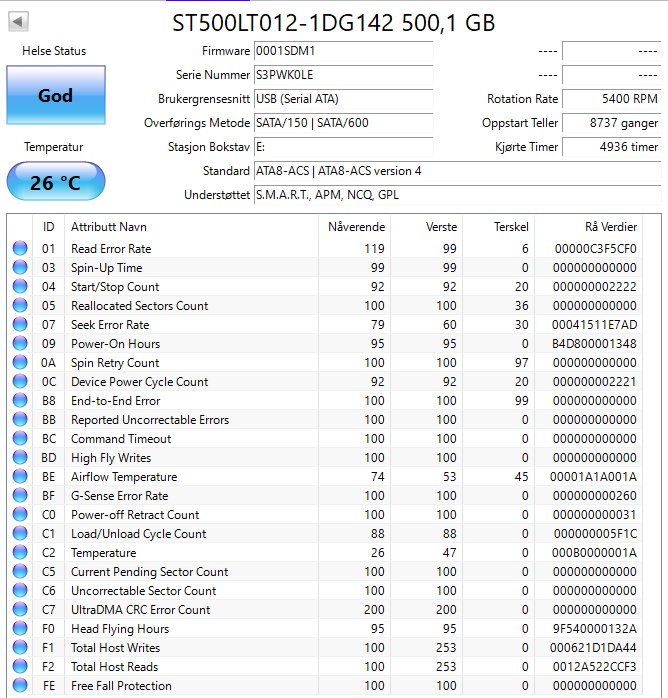This screenshot has height=698, width=668.
Task: Click the 26 °C temperature indicator
Action: tap(56, 183)
